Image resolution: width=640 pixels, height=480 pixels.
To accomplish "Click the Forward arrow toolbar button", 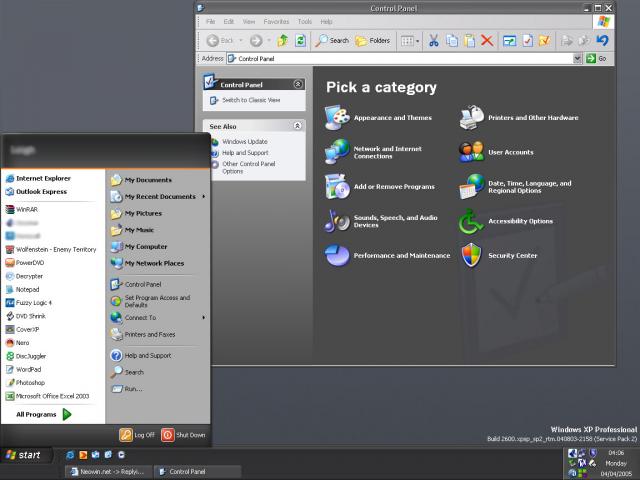I will click(256, 40).
